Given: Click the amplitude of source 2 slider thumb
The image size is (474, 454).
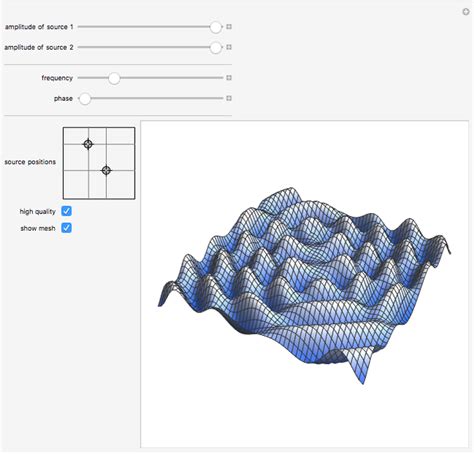Looking at the screenshot, I should [x=216, y=48].
